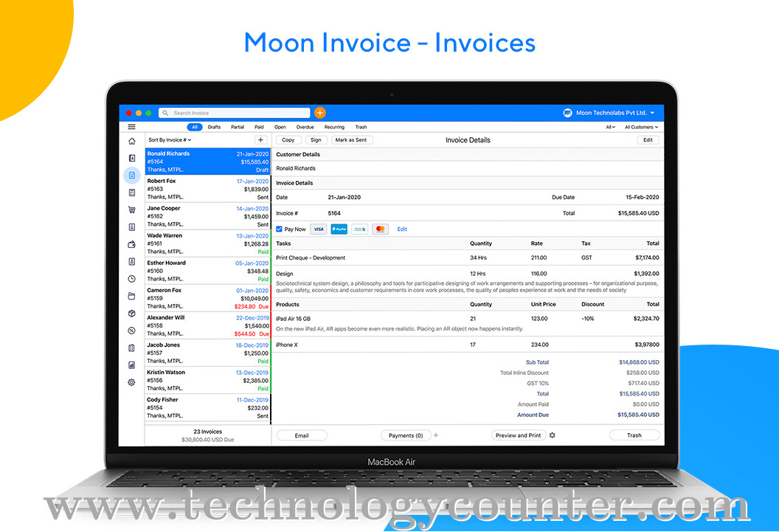Open the Payments (0) button
This screenshot has width=779, height=532.
(x=406, y=435)
